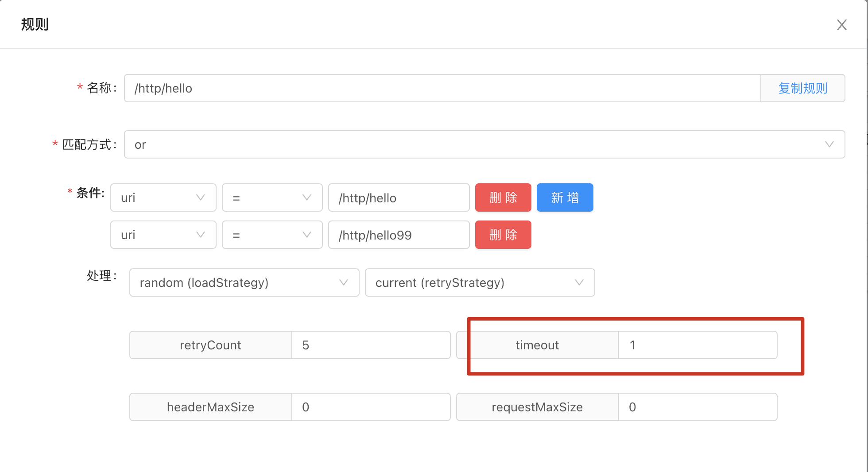Click the timeout value field

pyautogui.click(x=698, y=345)
